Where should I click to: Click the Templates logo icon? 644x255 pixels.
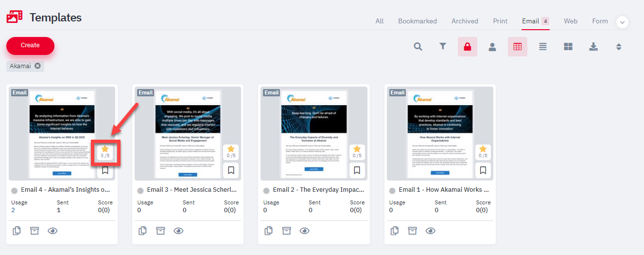(15, 17)
